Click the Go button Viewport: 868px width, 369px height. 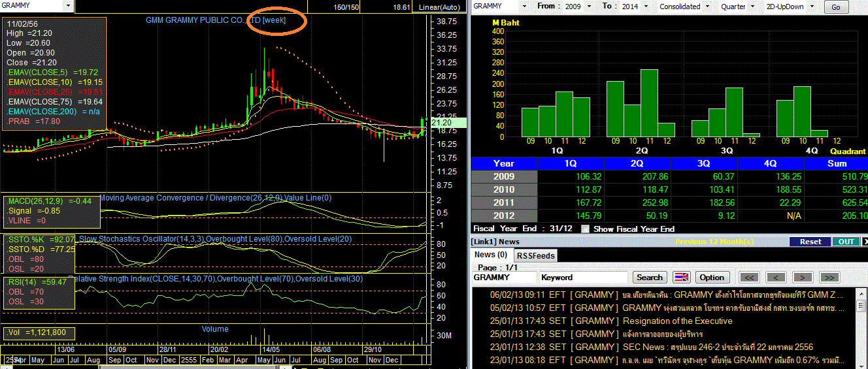836,7
